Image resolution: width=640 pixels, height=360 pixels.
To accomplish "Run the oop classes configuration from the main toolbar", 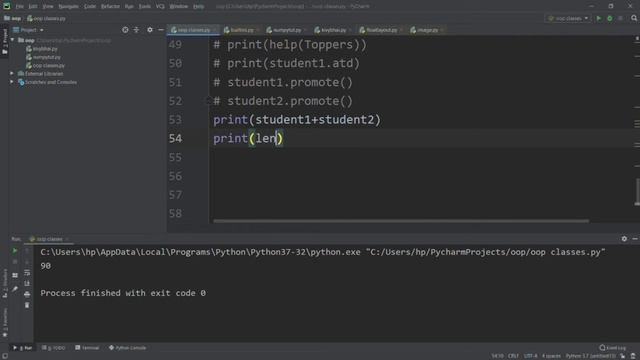I will [599, 18].
